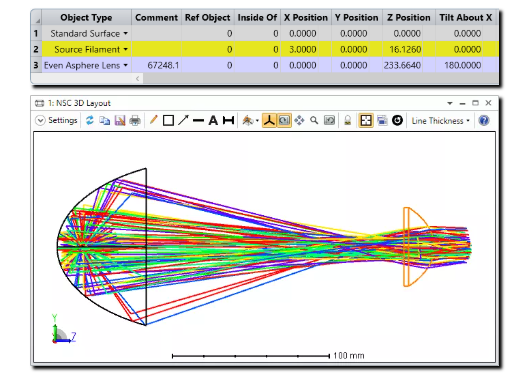Click the refresh layout icon
Viewport: 526px width, 382px height.
89,120
